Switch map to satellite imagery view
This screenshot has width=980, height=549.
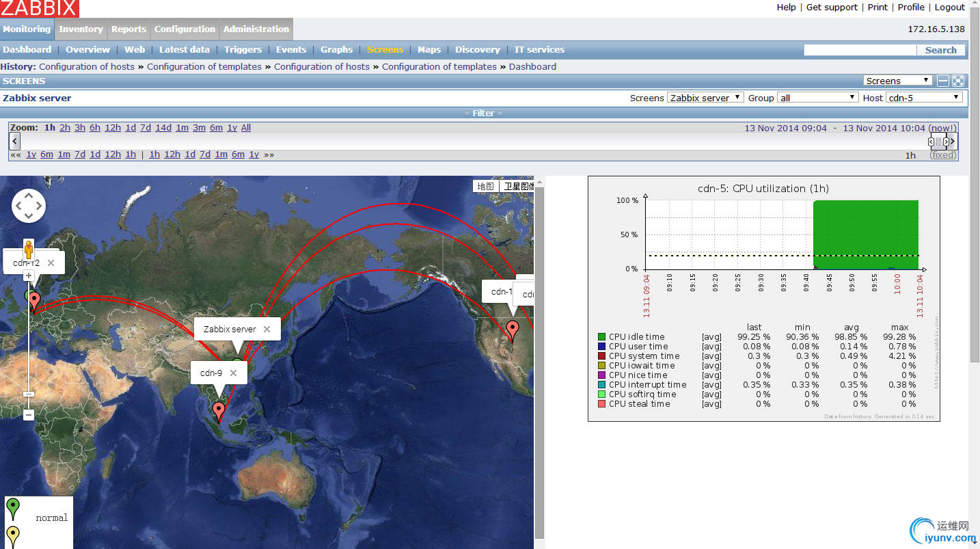(x=518, y=186)
